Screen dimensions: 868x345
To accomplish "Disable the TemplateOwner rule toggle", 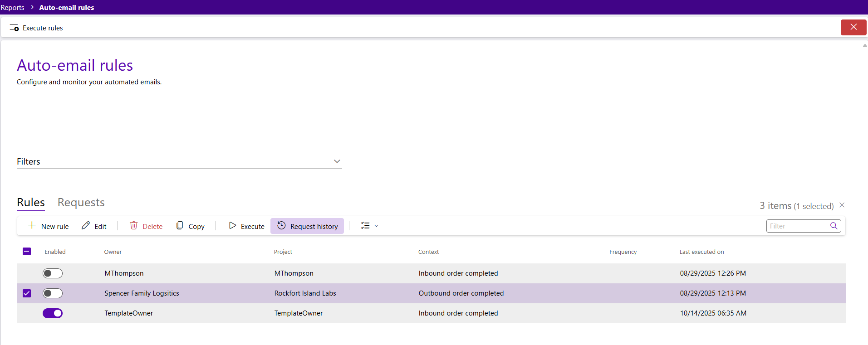I will (x=53, y=313).
